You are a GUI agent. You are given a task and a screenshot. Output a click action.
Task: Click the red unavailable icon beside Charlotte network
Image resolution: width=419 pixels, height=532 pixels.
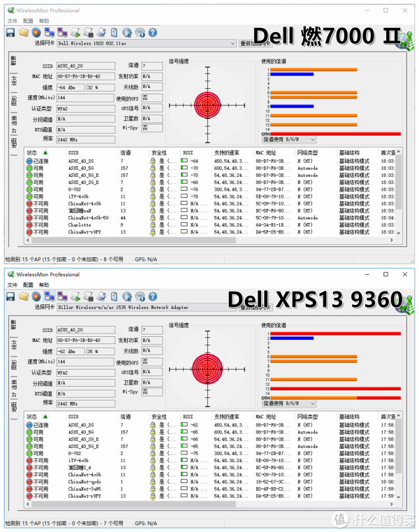(x=29, y=225)
